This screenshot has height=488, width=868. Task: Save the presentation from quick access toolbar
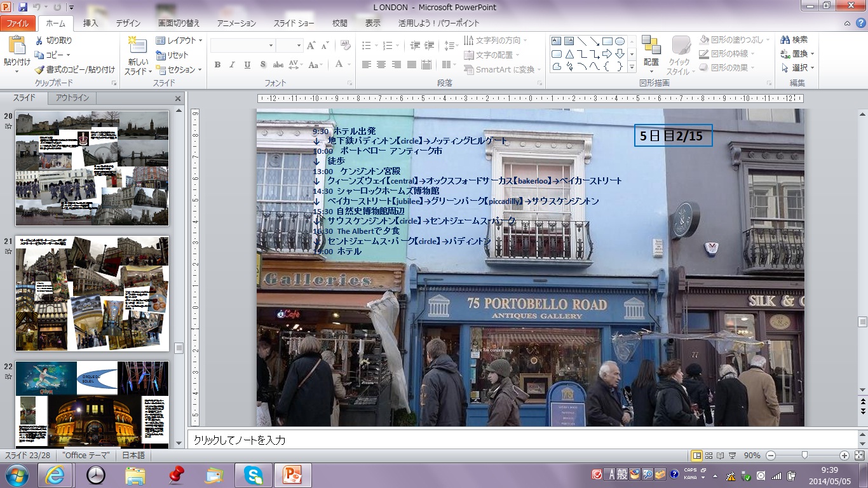(23, 7)
